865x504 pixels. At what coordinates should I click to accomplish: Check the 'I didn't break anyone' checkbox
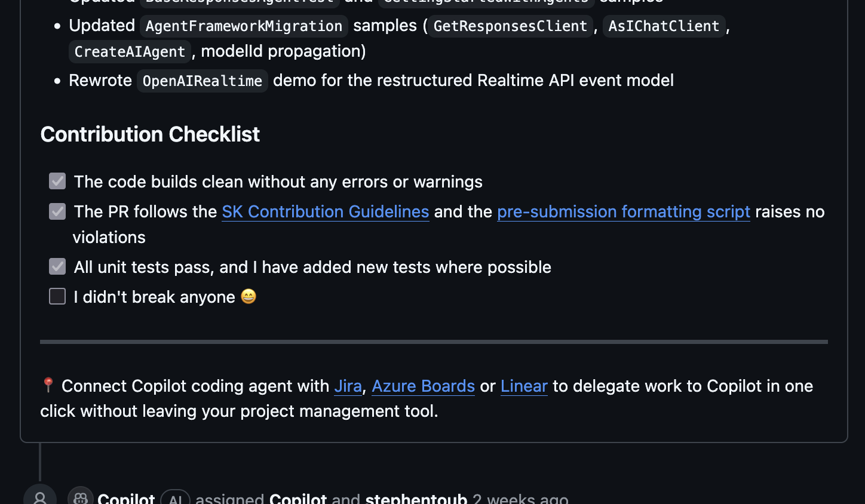pos(57,296)
